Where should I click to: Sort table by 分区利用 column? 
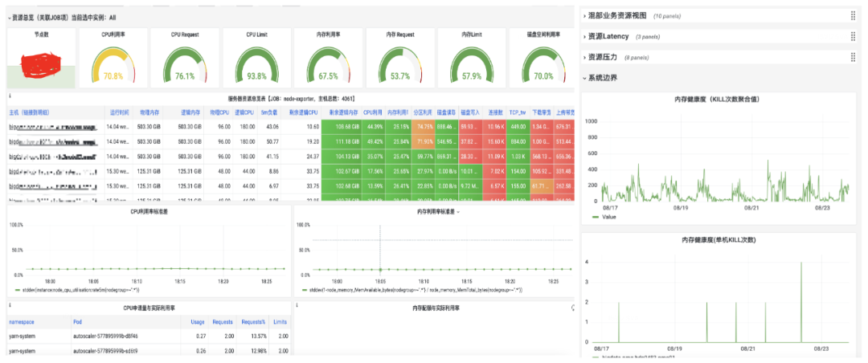pos(422,112)
